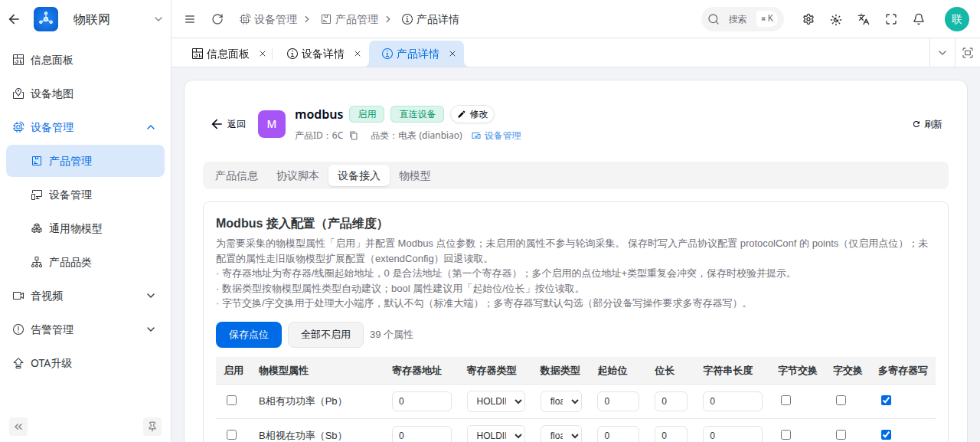Open 寄存器类型 dropdown for B相视在功率
The width and height of the screenshot is (980, 442).
tap(496, 434)
